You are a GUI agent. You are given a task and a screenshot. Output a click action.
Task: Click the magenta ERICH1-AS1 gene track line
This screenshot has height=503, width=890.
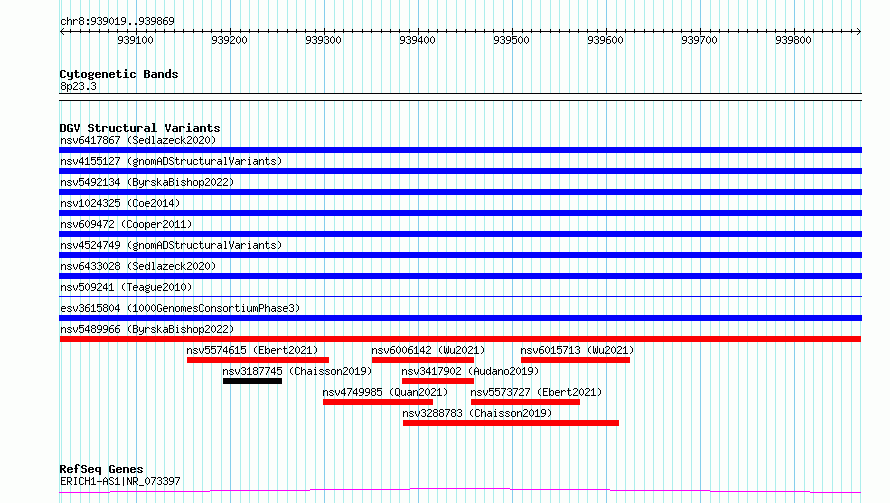460,491
